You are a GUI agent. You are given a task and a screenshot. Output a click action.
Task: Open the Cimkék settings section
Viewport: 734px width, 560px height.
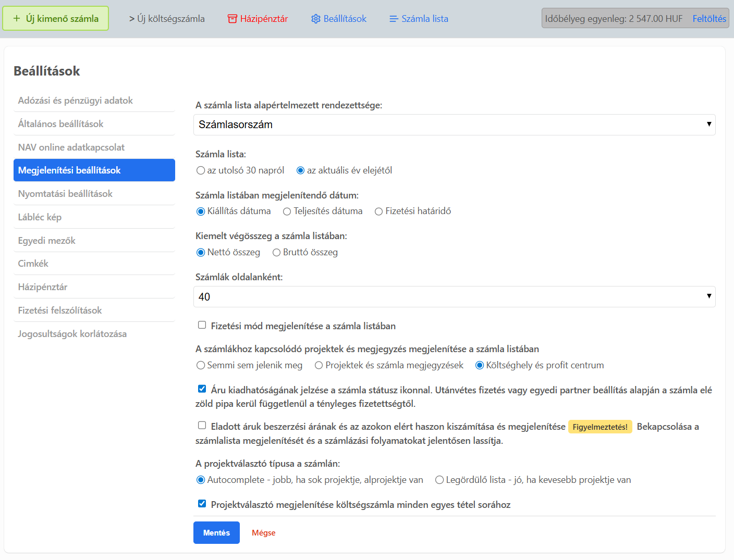point(33,264)
